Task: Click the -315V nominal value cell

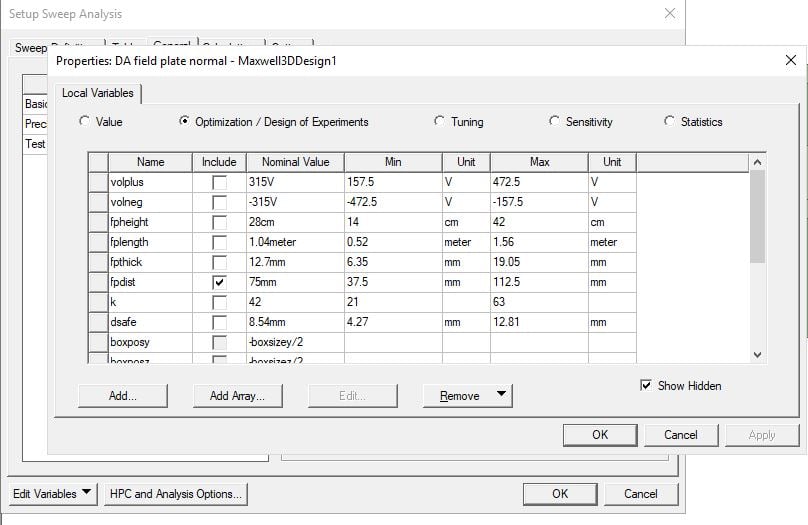Action: tap(295, 202)
